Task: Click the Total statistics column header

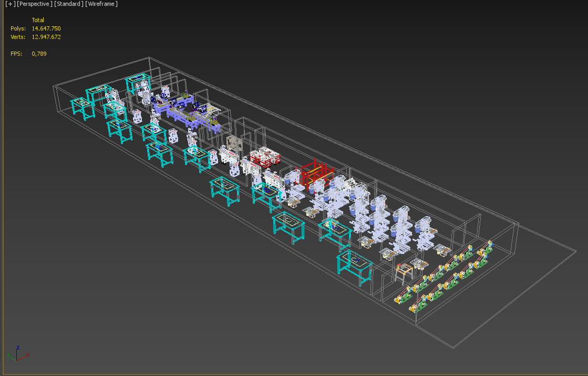Action: tap(38, 20)
